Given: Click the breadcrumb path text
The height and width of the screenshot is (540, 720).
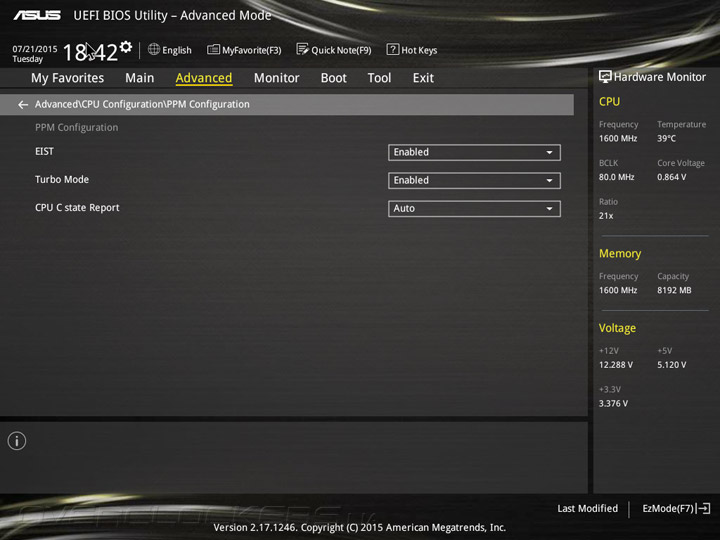Looking at the screenshot, I should click(x=142, y=104).
